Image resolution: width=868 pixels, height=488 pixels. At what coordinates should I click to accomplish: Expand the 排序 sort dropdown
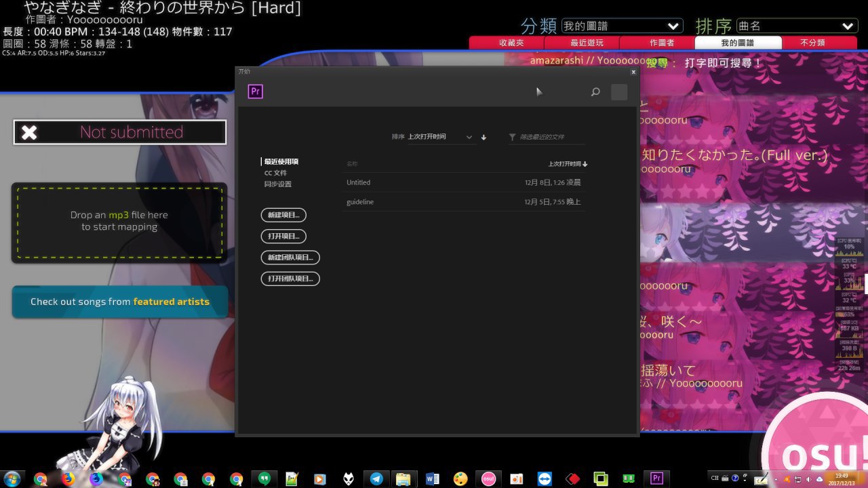point(441,137)
